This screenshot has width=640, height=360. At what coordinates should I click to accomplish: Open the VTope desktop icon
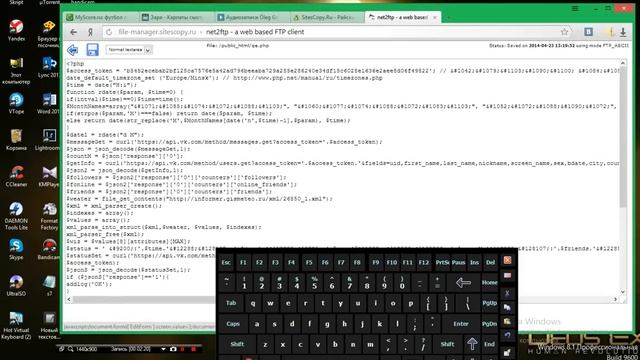click(16, 103)
